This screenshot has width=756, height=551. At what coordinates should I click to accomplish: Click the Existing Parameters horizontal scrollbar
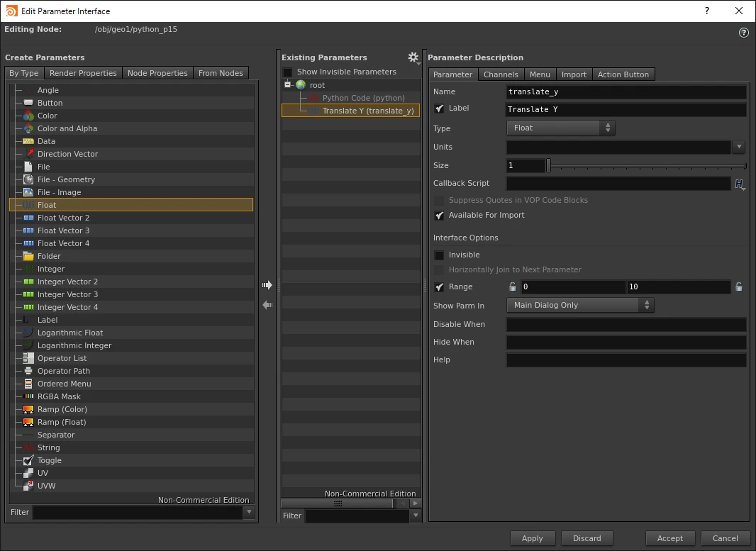338,503
